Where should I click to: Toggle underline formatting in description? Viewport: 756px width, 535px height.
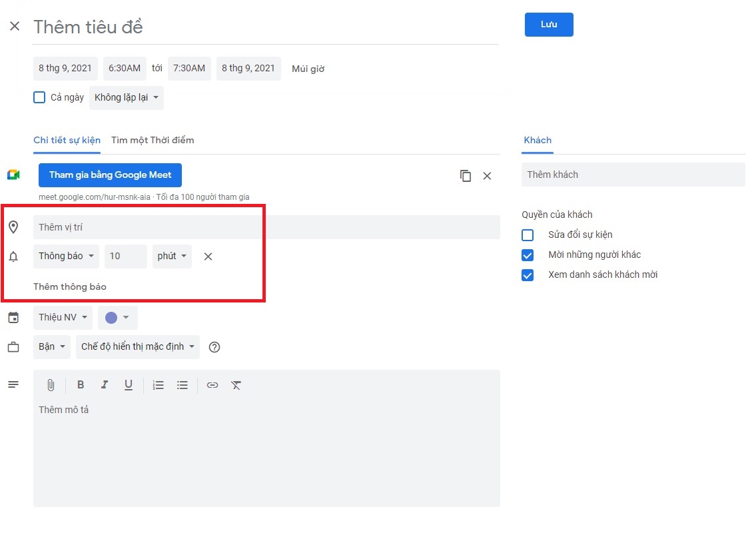pyautogui.click(x=129, y=384)
